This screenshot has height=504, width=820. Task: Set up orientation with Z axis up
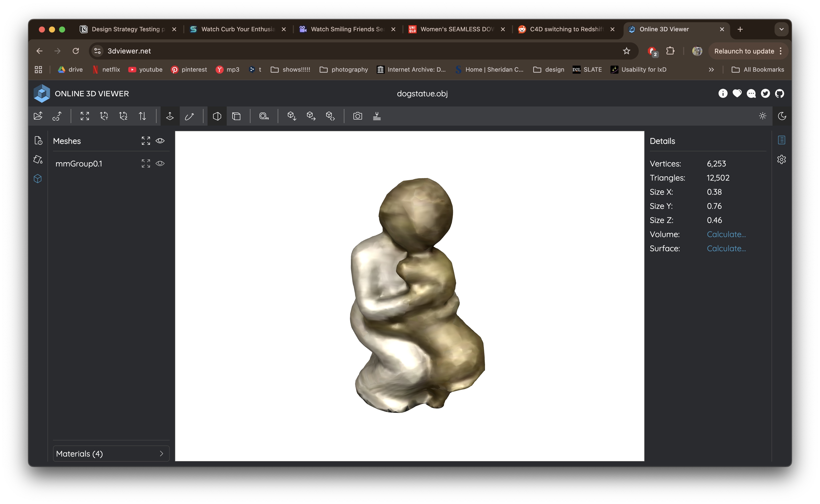tap(123, 116)
